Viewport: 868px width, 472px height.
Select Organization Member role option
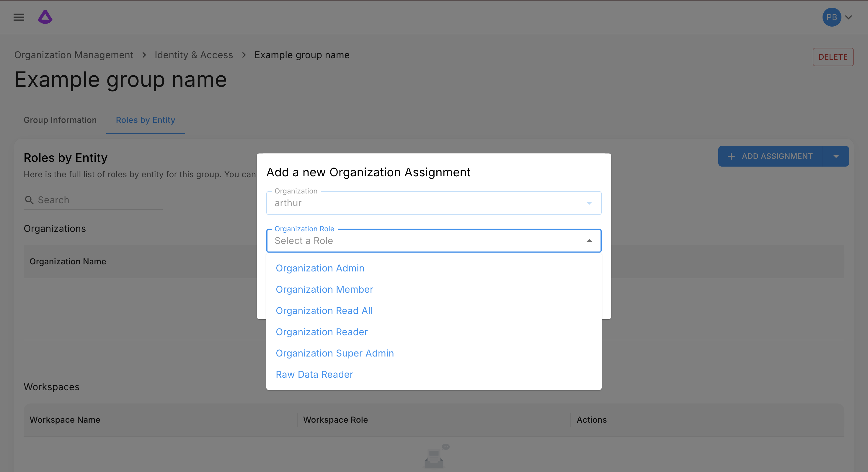[324, 289]
